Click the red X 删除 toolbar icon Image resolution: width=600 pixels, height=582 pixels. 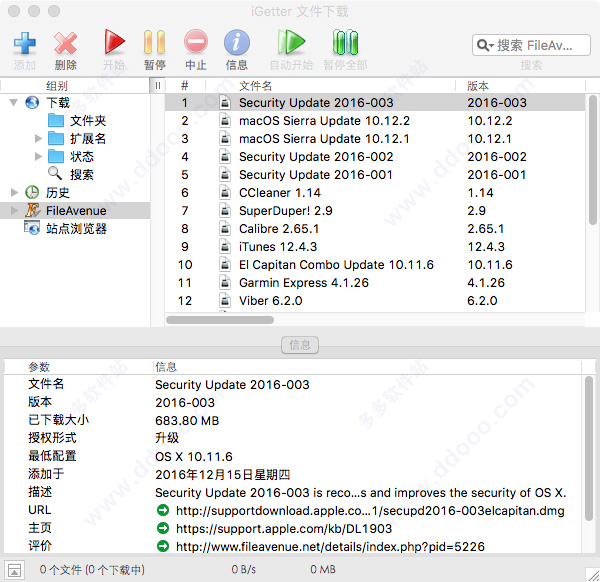(x=65, y=43)
